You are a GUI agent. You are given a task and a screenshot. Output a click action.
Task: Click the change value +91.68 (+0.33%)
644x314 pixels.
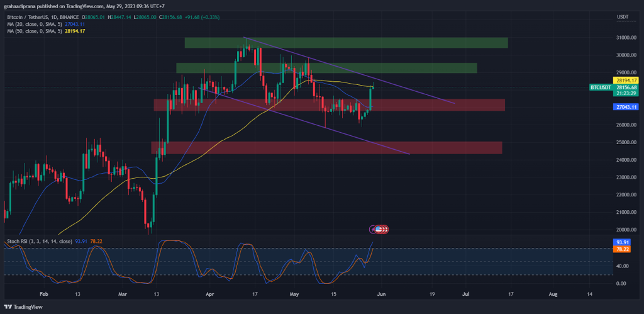pyautogui.click(x=202, y=17)
